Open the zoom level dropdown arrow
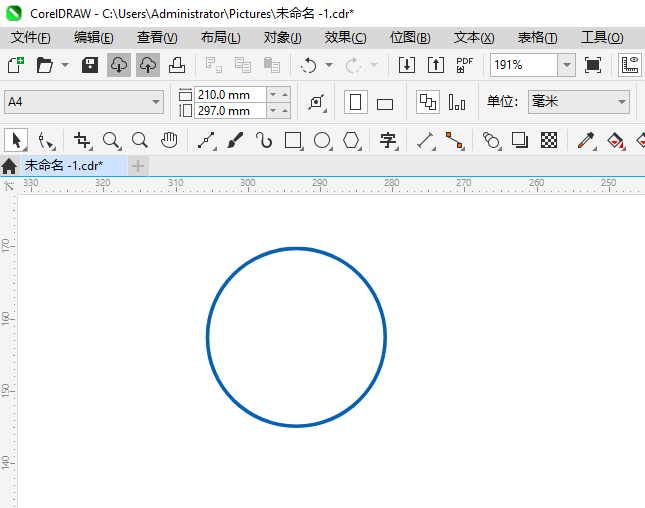645x508 pixels. click(x=566, y=65)
